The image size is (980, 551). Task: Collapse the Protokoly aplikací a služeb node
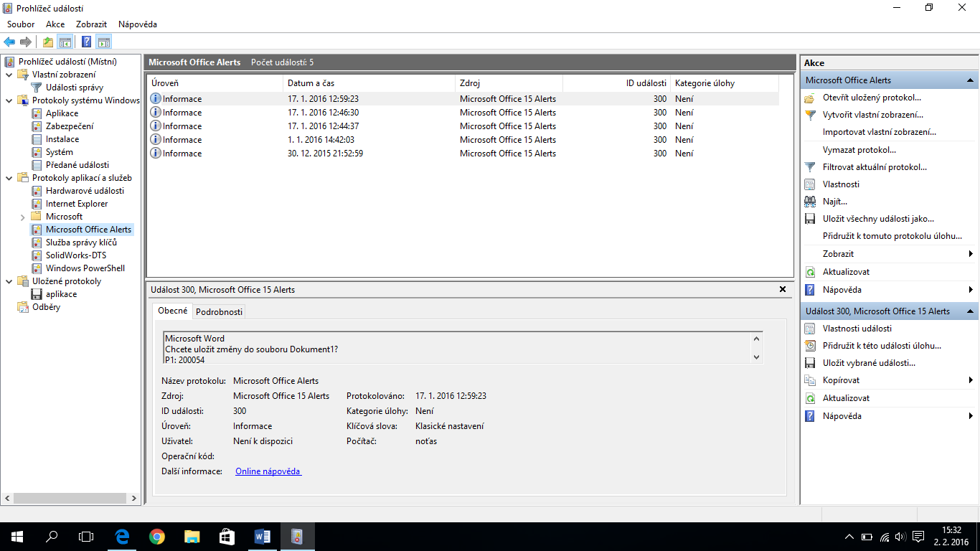pyautogui.click(x=9, y=178)
